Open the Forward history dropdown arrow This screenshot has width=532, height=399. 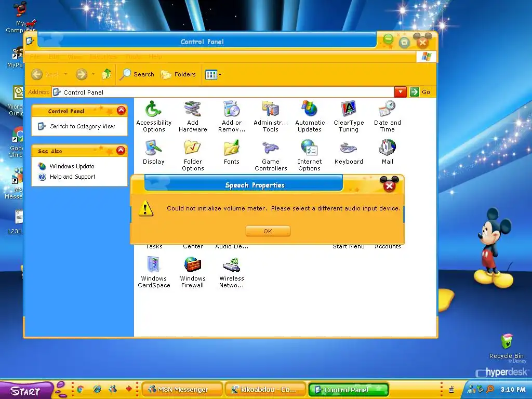[x=93, y=74]
